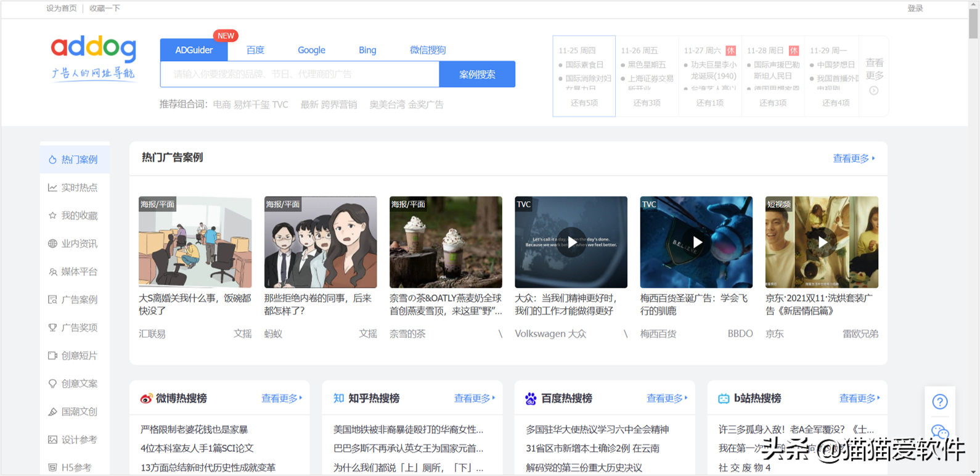Open 热门案例 flame icon in sidebar
The height and width of the screenshot is (476, 980).
(52, 160)
